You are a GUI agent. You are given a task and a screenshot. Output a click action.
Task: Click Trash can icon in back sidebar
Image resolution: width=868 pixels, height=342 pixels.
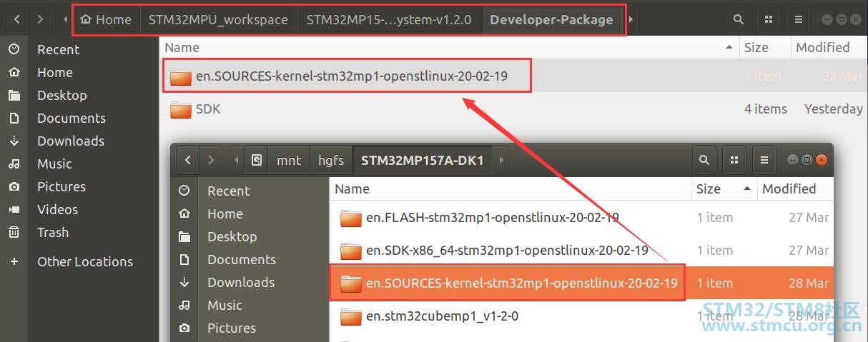[x=14, y=232]
